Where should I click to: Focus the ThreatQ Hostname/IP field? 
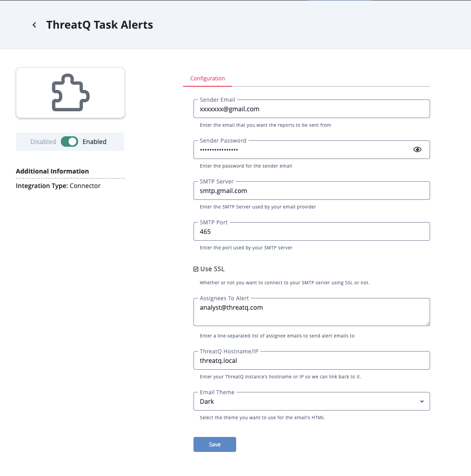tap(311, 361)
